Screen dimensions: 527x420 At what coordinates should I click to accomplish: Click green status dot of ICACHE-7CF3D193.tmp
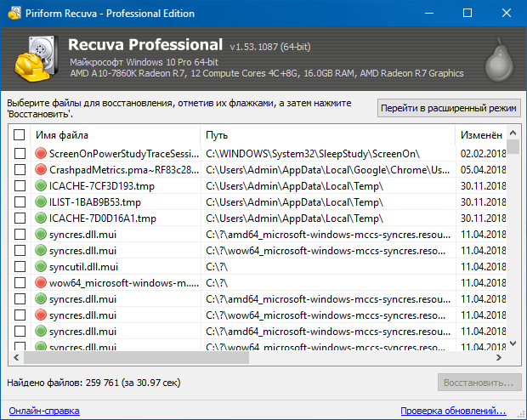[41, 186]
